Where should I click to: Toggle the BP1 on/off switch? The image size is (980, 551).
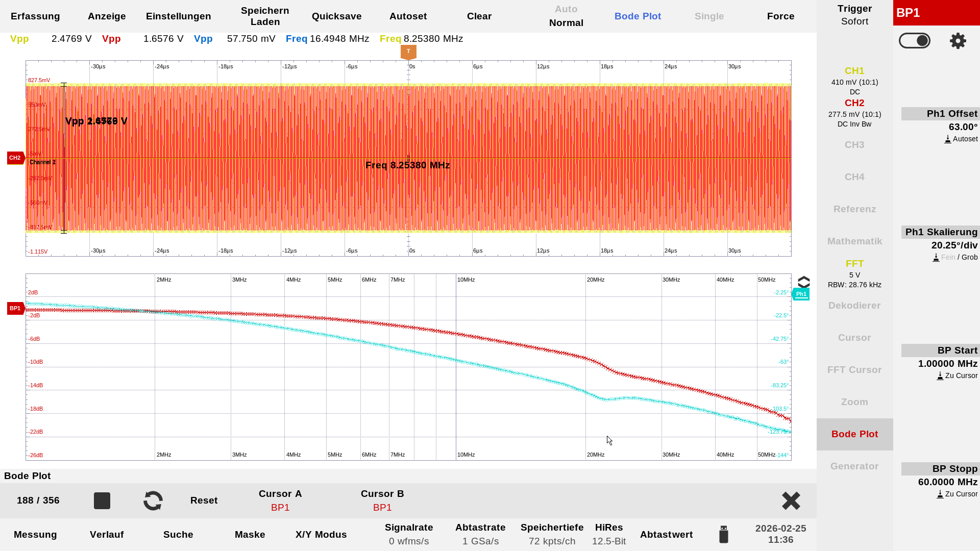[914, 41]
